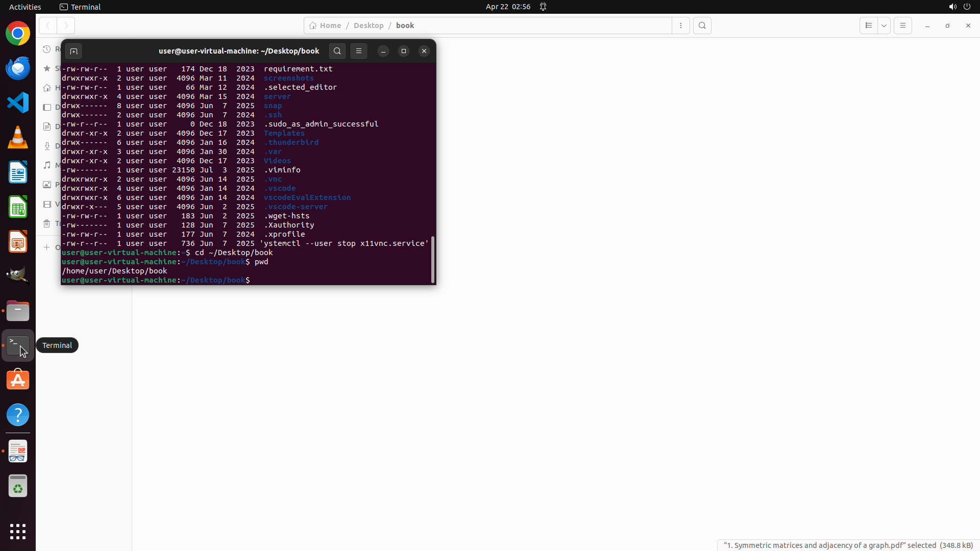Navigate to Desktop in the path bar

click(368, 26)
